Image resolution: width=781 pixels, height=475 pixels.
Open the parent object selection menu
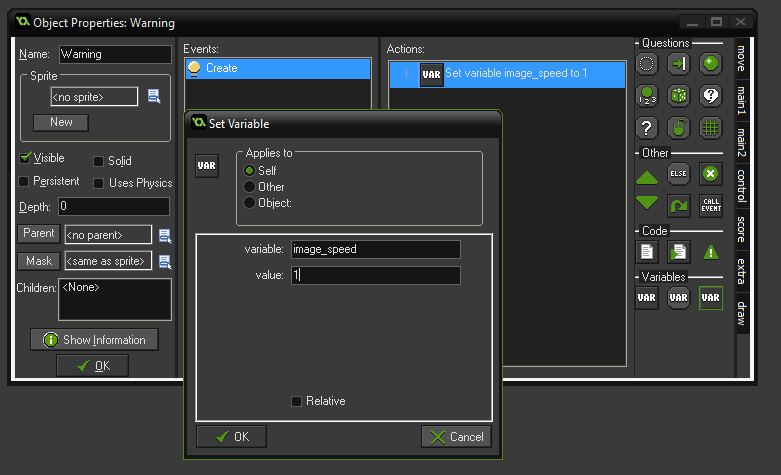pos(165,236)
